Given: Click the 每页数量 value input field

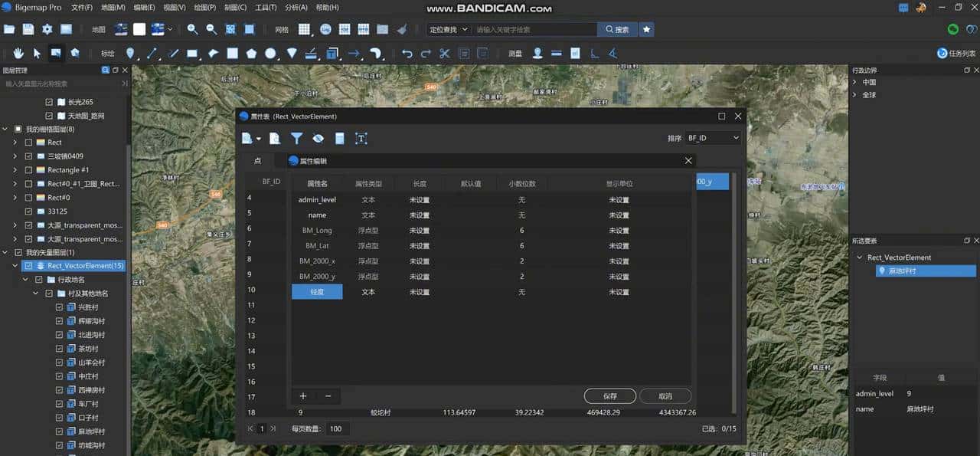Looking at the screenshot, I should (x=337, y=428).
